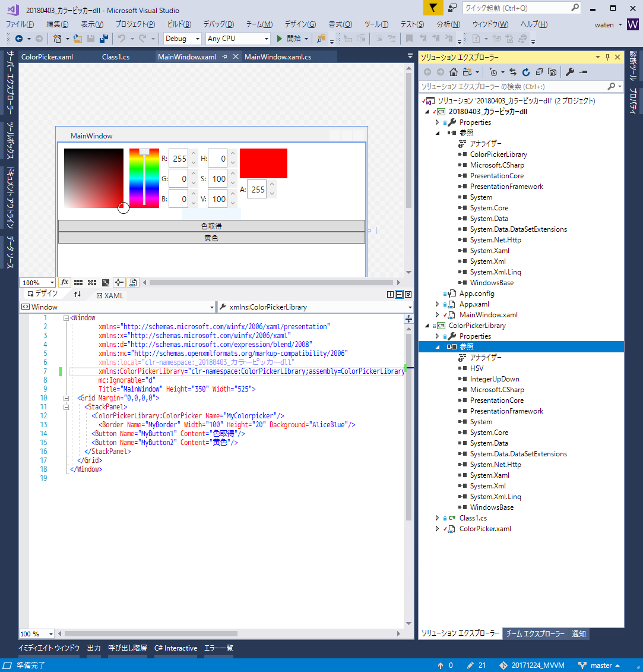The image size is (643, 672).
Task: Toggle the effects fx button in designer
Action: (65, 282)
